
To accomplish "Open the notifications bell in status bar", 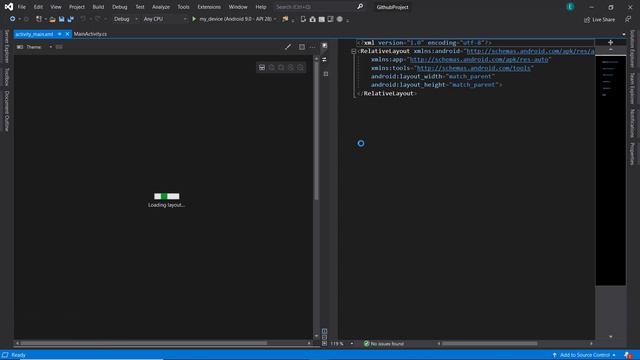I will 628,355.
